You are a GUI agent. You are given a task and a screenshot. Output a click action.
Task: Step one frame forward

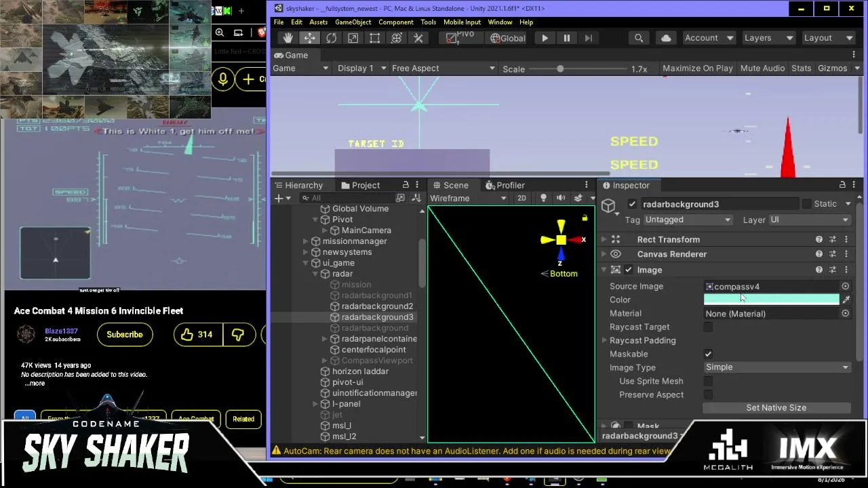tap(588, 38)
